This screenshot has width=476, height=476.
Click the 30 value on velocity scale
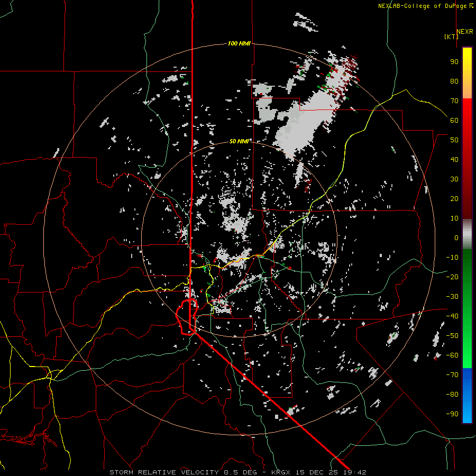click(454, 179)
